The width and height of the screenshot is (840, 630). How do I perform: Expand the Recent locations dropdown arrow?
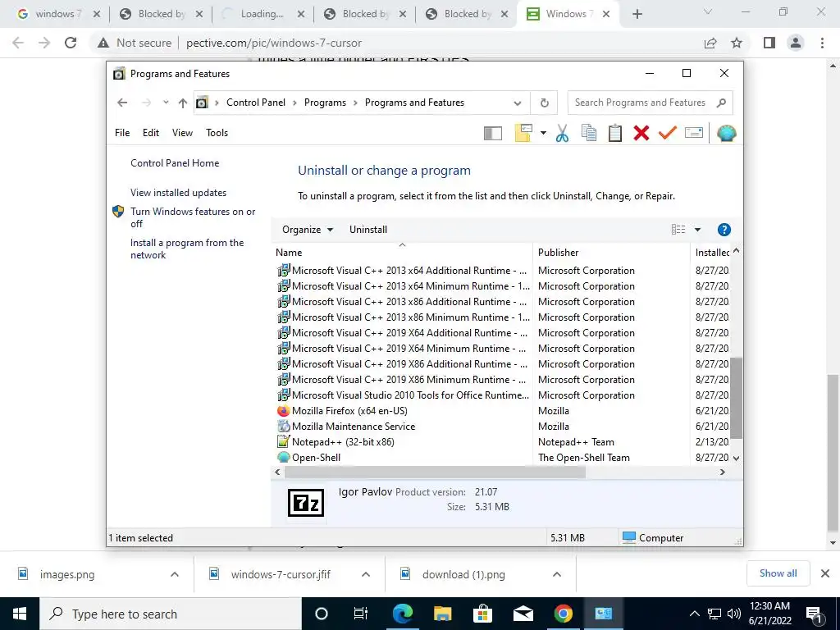(166, 103)
